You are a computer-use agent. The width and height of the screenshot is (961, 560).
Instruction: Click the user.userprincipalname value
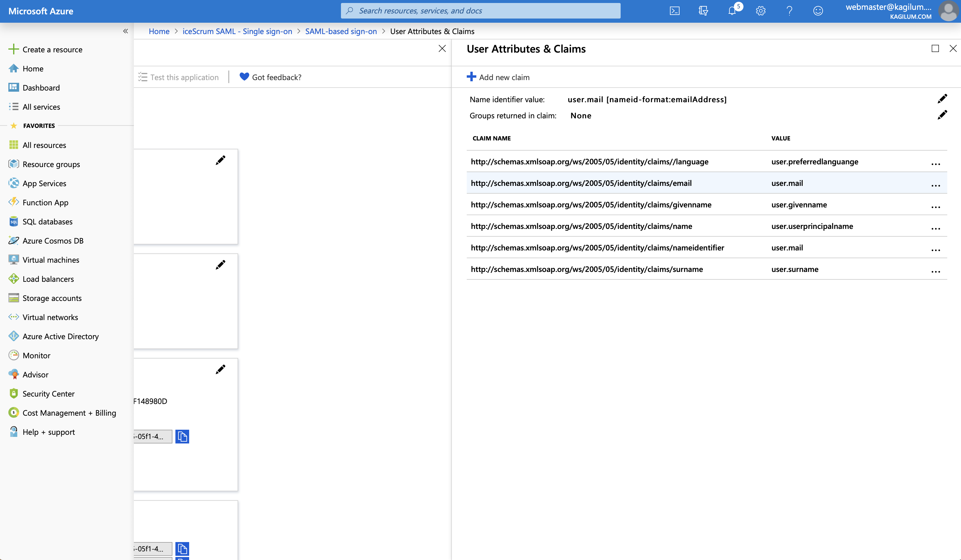812,226
